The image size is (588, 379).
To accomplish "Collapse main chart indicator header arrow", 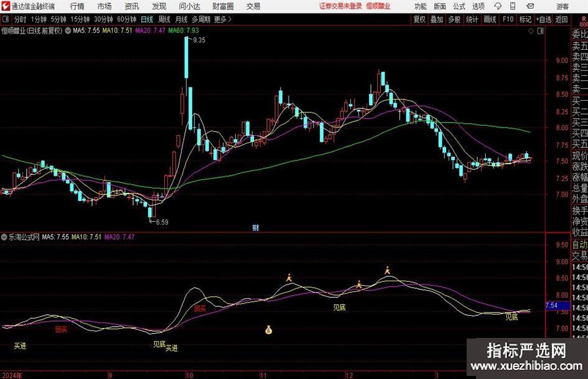I will click(x=67, y=30).
